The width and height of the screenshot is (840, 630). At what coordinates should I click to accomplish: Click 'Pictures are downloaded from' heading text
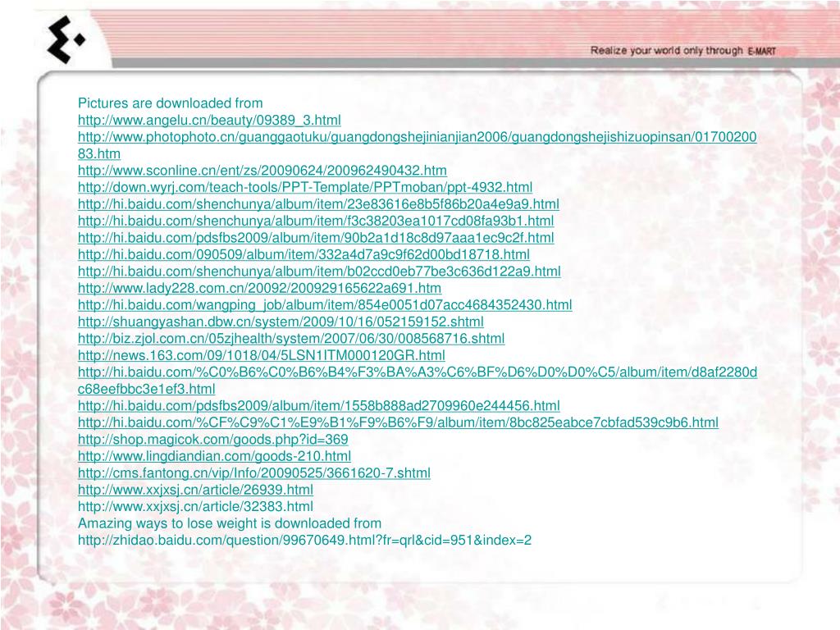[x=171, y=103]
